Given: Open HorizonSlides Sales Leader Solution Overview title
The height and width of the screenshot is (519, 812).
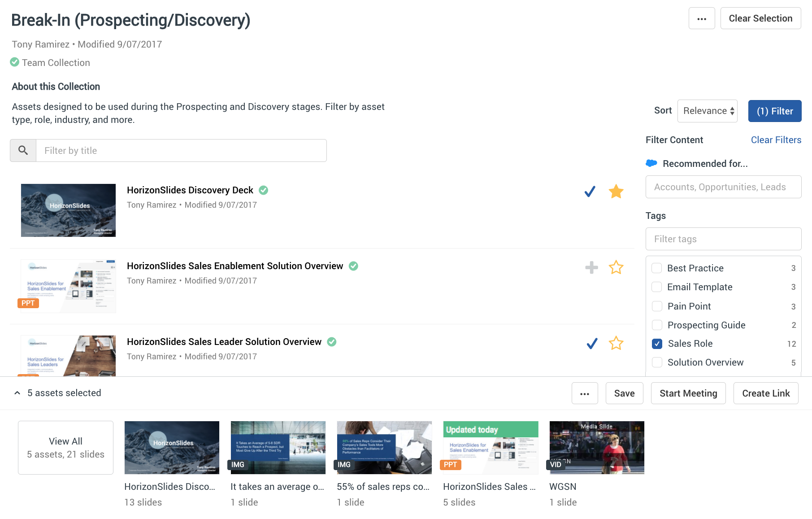Looking at the screenshot, I should click(224, 342).
